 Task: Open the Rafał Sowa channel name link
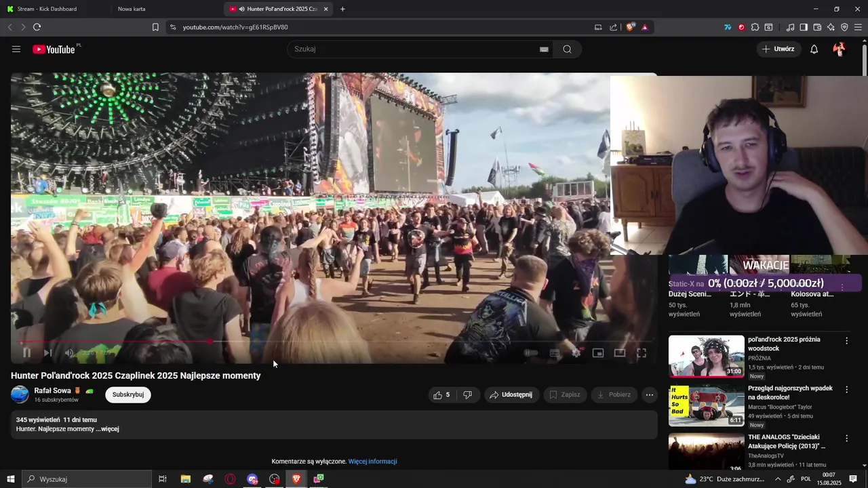[x=53, y=390]
